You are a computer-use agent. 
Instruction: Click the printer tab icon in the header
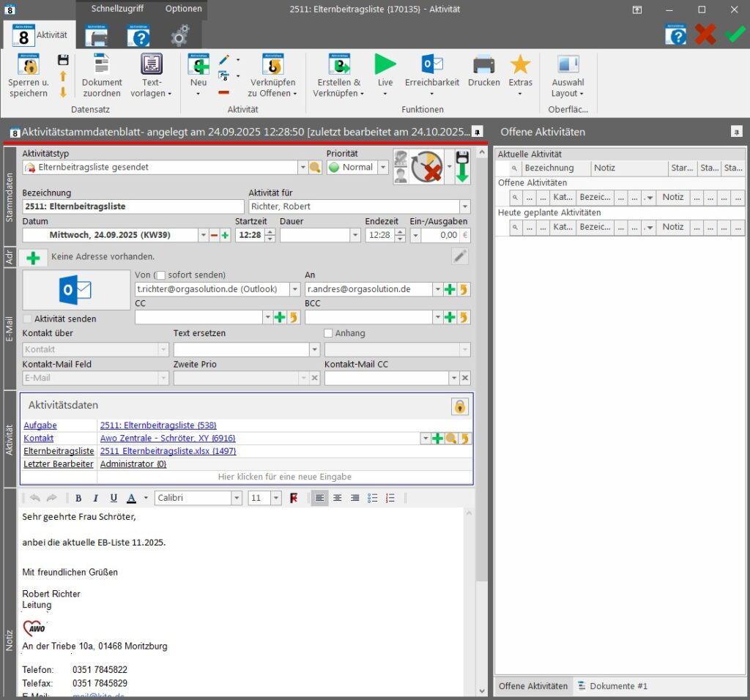point(97,35)
